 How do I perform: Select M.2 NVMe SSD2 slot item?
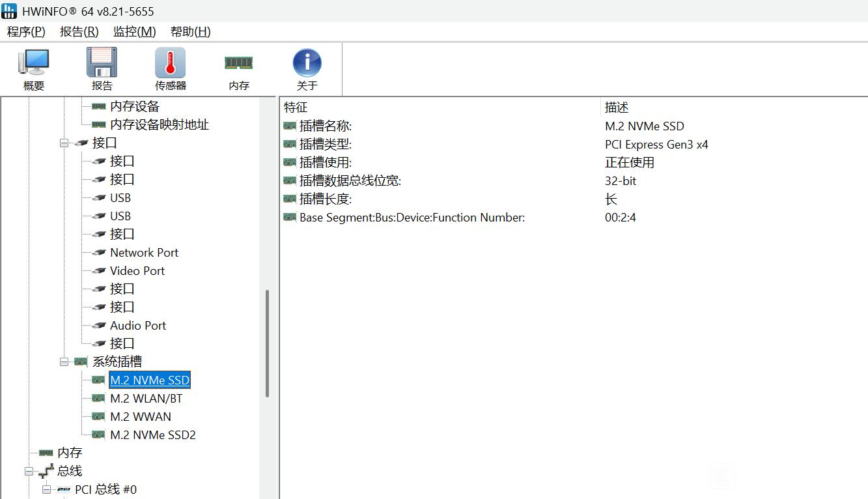click(x=153, y=435)
